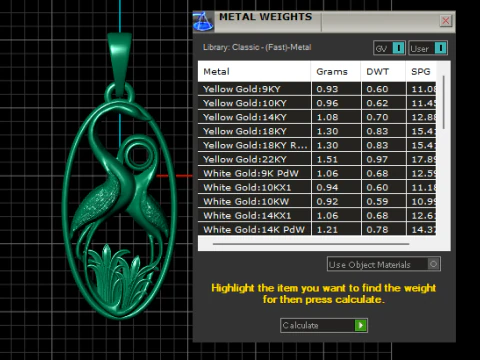
Task: Select the Yellow Gold:22KY row
Action: point(317,159)
